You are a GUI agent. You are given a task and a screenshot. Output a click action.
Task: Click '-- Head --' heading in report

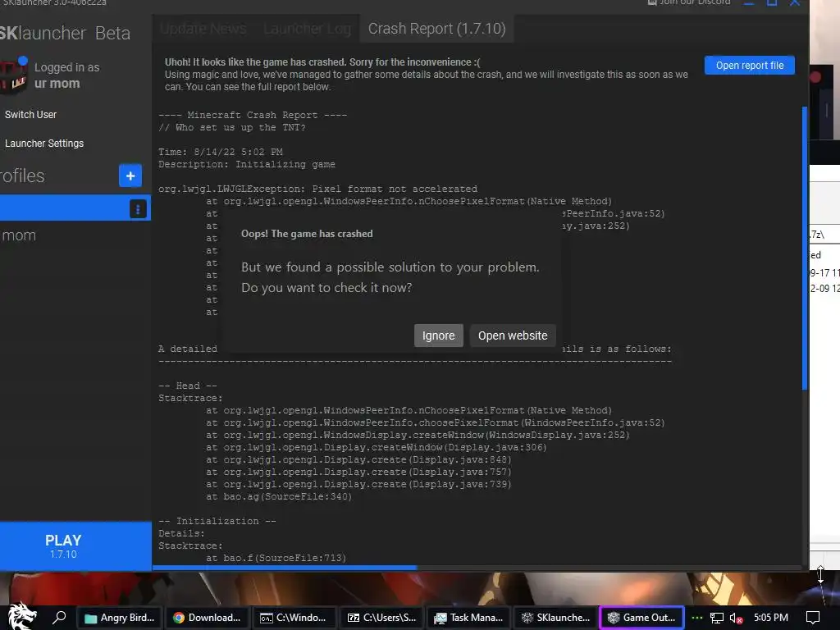point(188,386)
